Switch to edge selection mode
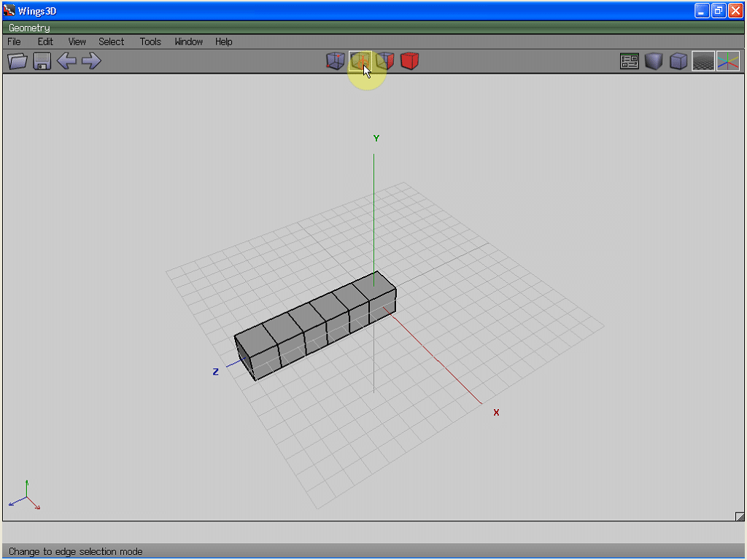 [x=360, y=61]
